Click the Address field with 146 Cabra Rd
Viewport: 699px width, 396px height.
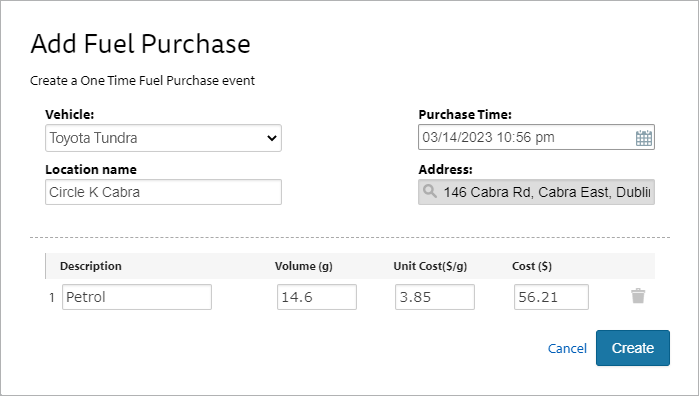[x=536, y=192]
